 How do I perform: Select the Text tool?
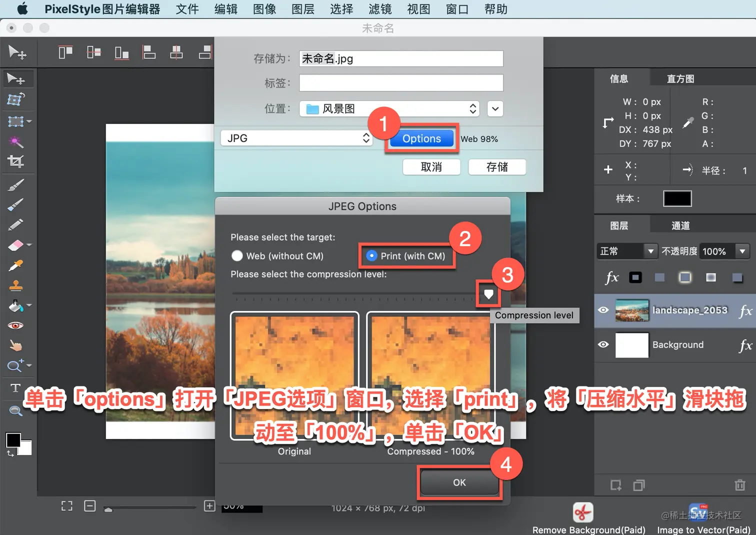(15, 388)
